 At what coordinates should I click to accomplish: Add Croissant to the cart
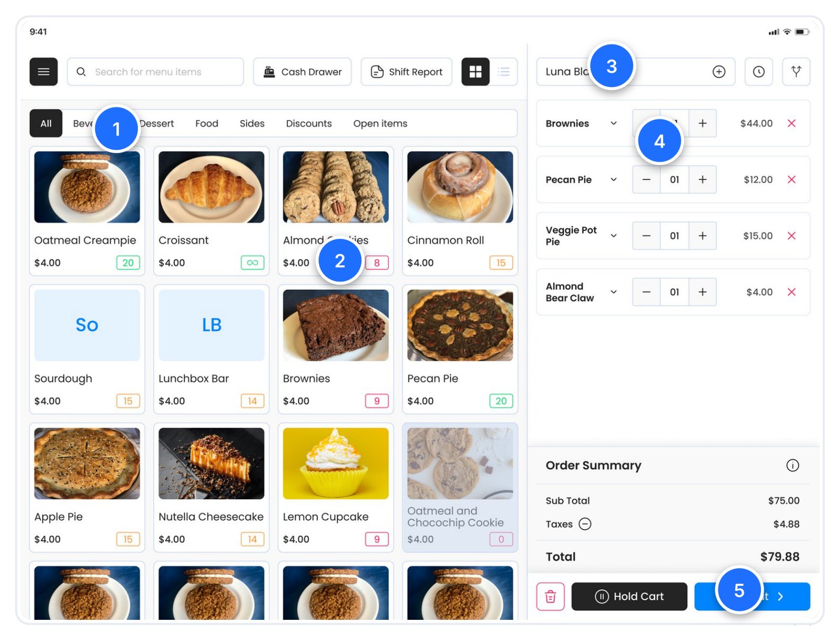(x=211, y=211)
